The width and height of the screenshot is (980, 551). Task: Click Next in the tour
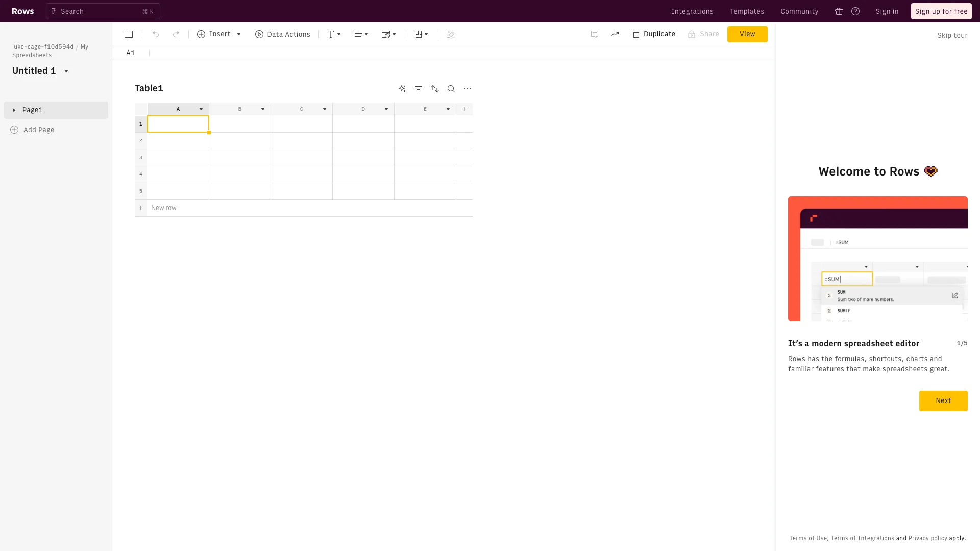pos(943,401)
